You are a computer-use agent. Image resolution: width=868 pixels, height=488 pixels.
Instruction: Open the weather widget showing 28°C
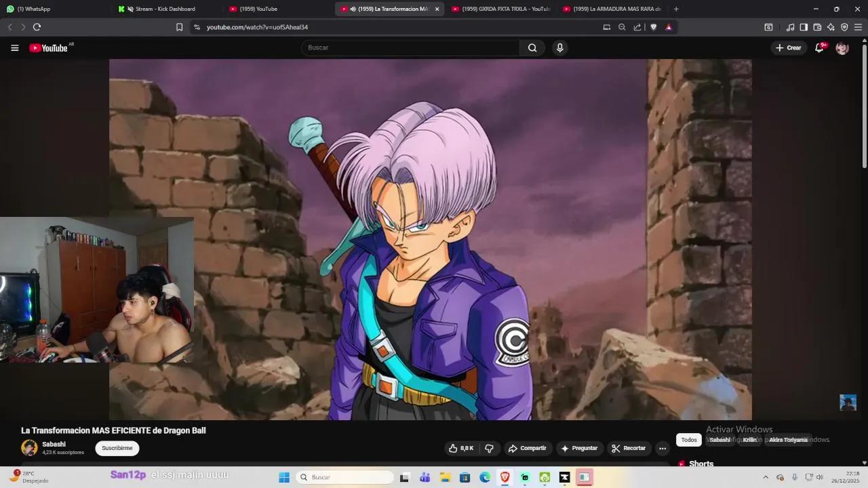(x=28, y=477)
